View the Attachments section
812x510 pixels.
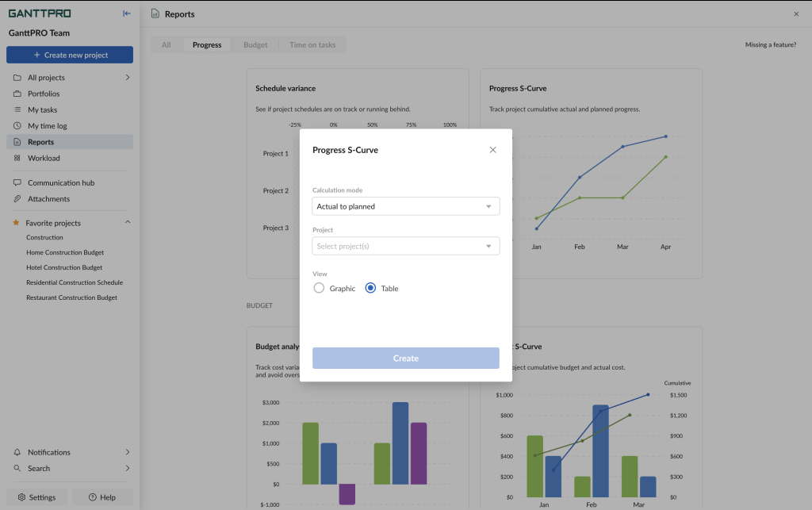(x=50, y=198)
